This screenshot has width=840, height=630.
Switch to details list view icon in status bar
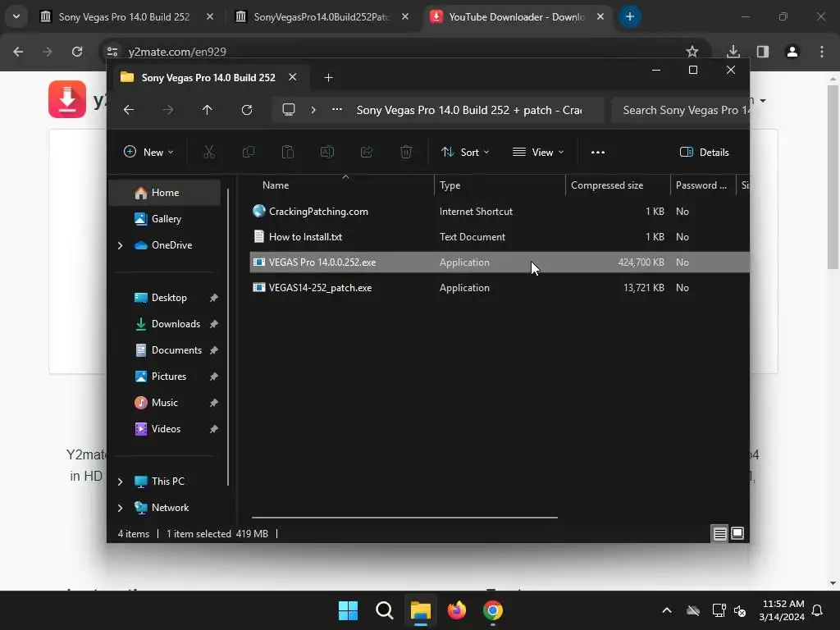[x=719, y=533]
